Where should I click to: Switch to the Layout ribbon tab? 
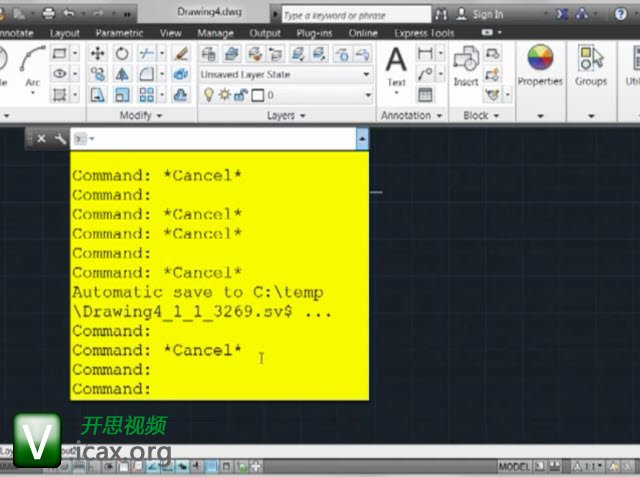coord(64,33)
